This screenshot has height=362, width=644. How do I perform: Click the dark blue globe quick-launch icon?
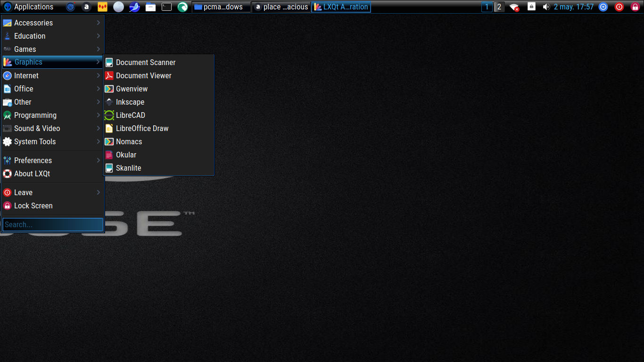point(71,7)
